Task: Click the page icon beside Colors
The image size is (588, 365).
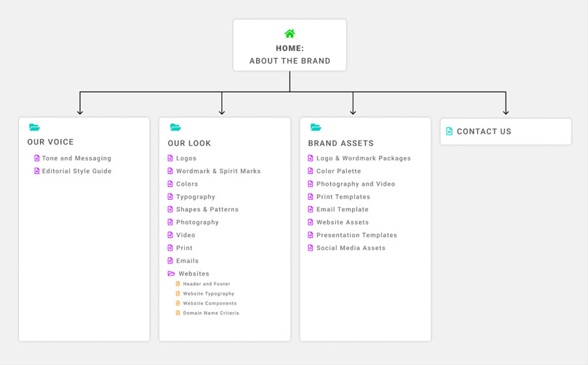Action: point(171,184)
